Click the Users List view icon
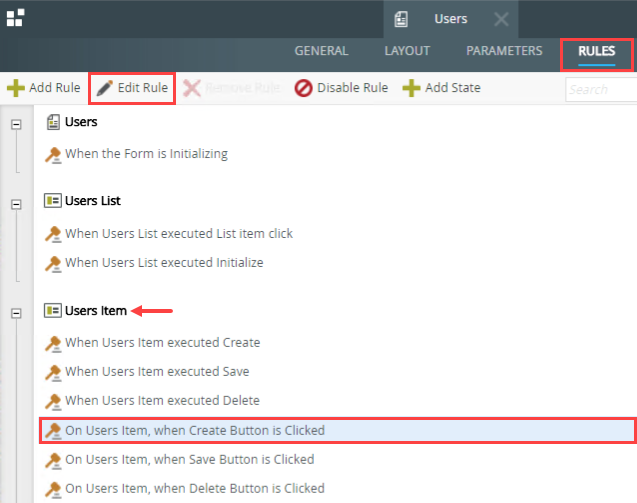 (x=53, y=201)
